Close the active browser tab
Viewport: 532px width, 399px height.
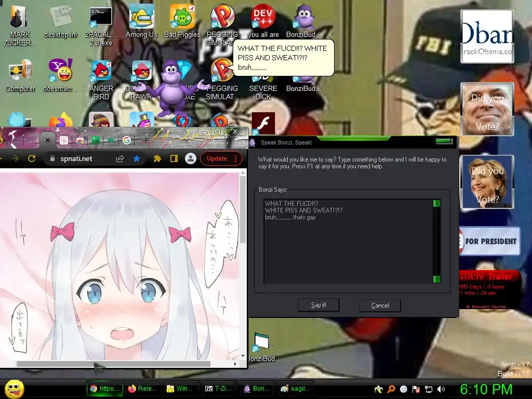(x=48, y=140)
